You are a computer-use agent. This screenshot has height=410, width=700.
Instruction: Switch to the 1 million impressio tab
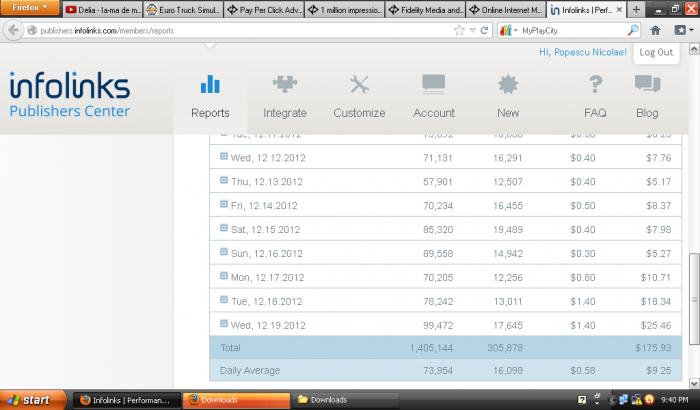(344, 9)
